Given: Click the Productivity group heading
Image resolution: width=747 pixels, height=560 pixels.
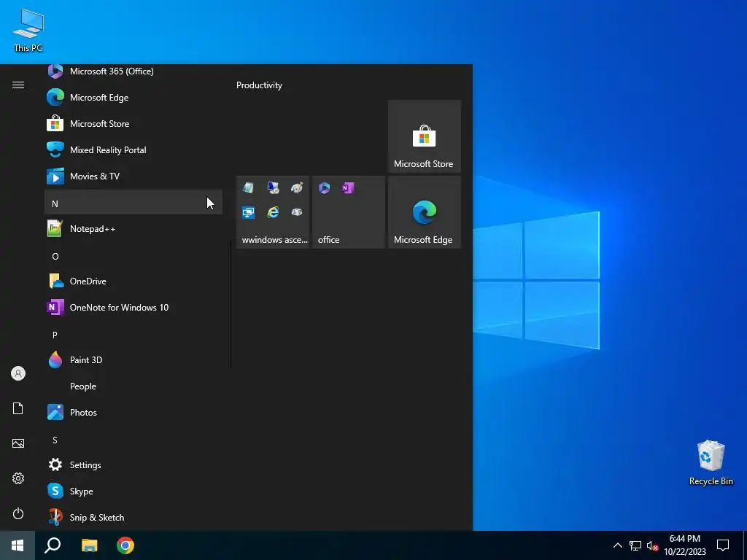Looking at the screenshot, I should (259, 85).
